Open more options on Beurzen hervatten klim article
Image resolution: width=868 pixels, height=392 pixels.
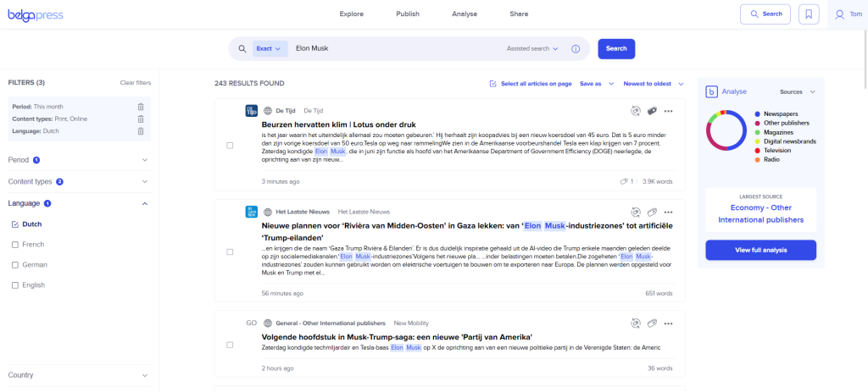pos(668,111)
